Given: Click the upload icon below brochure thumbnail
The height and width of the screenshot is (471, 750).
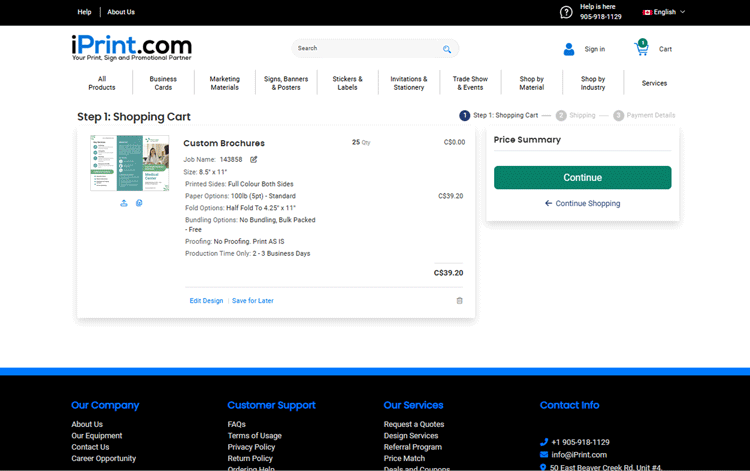Looking at the screenshot, I should 124,203.
